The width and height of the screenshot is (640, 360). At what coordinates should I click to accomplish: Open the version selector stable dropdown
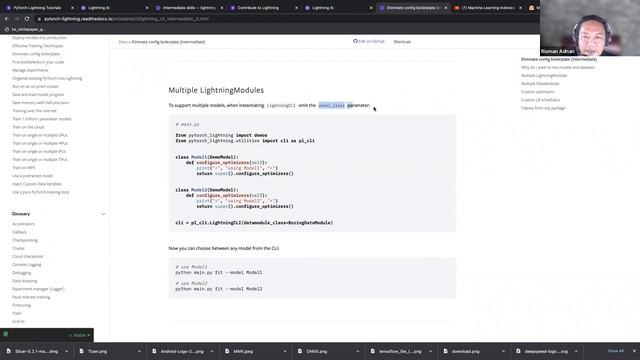click(80, 335)
